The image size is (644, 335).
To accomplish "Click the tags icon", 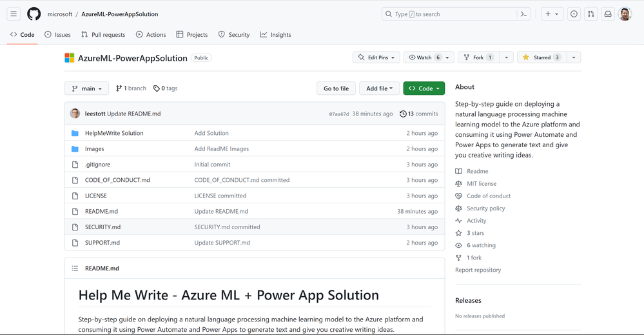I will [157, 88].
